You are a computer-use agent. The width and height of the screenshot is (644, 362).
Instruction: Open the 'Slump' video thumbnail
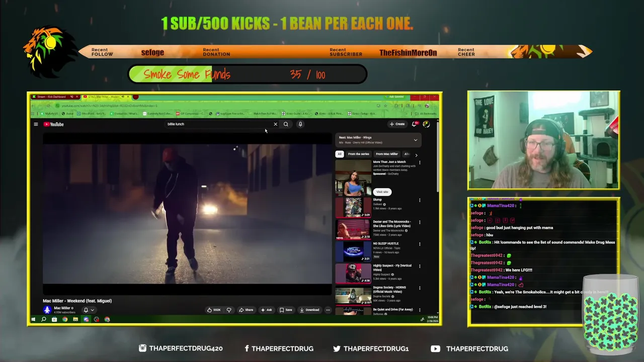(x=353, y=207)
